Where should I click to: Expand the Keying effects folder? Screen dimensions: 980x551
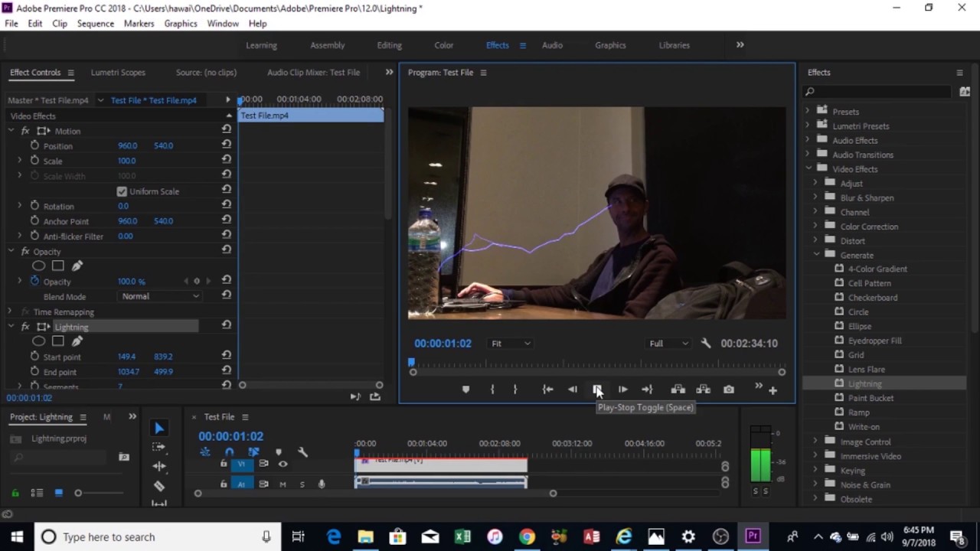point(816,470)
